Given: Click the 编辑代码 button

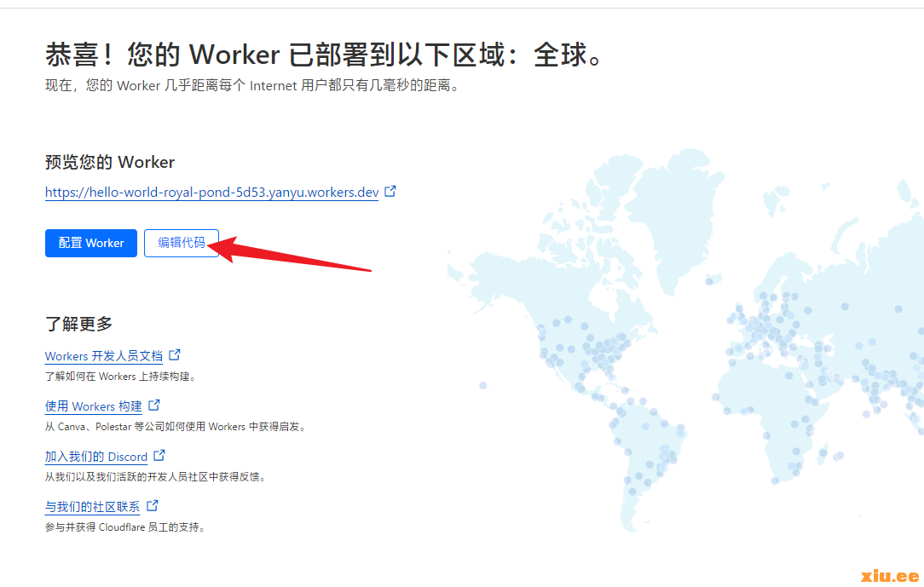Looking at the screenshot, I should coord(182,243).
